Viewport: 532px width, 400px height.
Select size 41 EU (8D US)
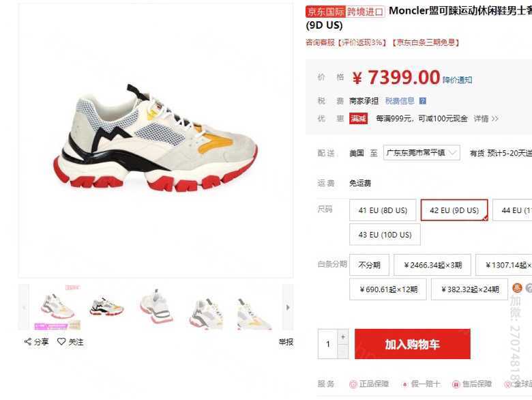pyautogui.click(x=383, y=210)
